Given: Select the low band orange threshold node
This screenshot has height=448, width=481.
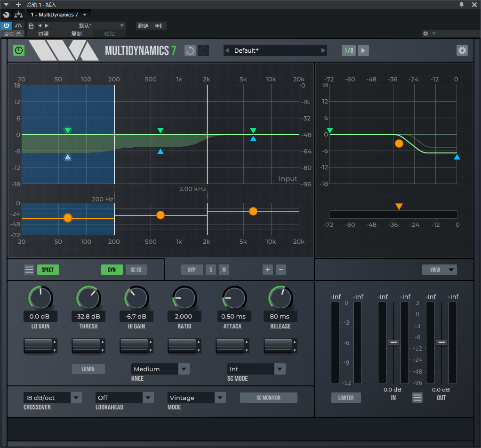Looking at the screenshot, I should (68, 218).
